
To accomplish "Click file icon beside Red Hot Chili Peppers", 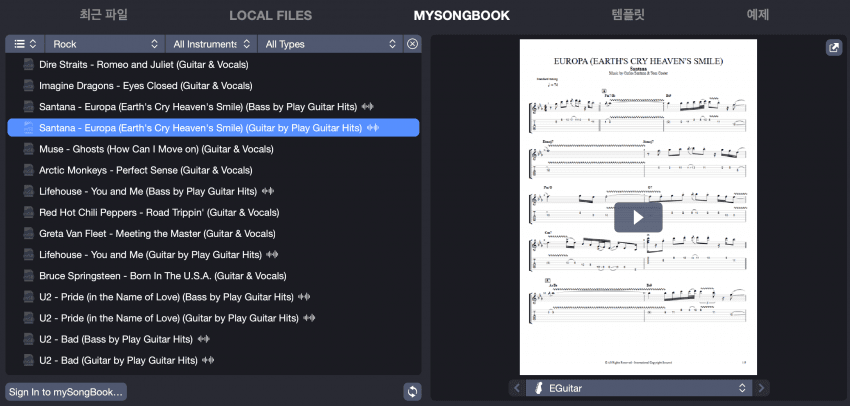I will [x=28, y=212].
